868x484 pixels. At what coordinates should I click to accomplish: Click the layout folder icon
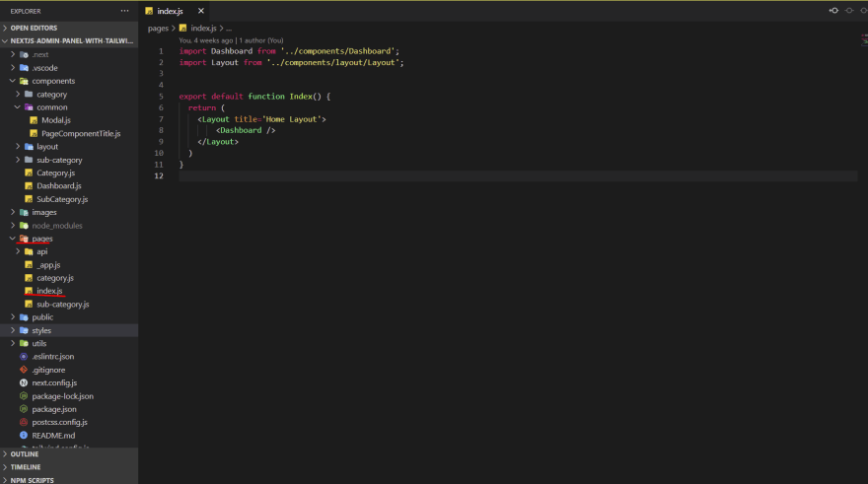click(x=29, y=147)
